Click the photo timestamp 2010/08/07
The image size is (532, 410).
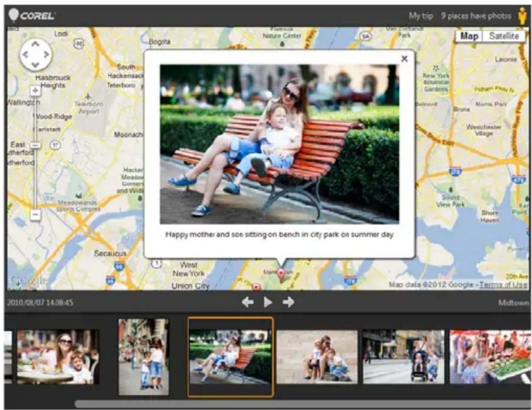point(40,303)
